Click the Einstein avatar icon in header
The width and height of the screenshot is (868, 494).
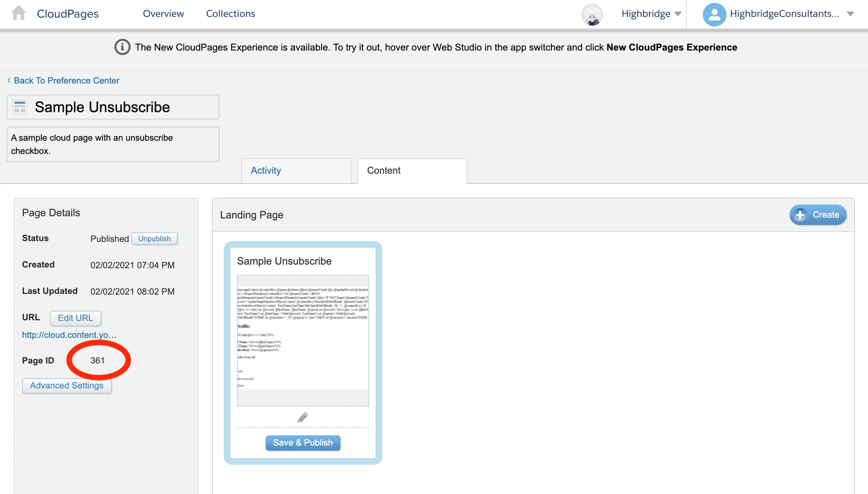(592, 15)
